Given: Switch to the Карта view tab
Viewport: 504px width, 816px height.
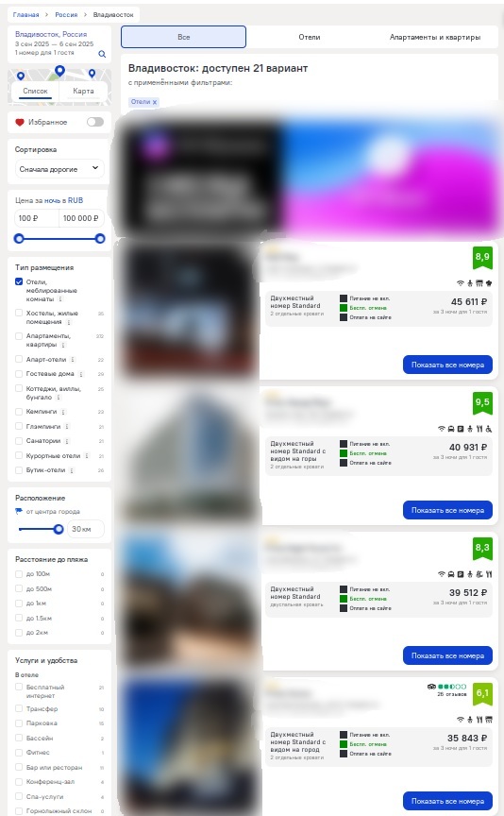Looking at the screenshot, I should (x=83, y=91).
